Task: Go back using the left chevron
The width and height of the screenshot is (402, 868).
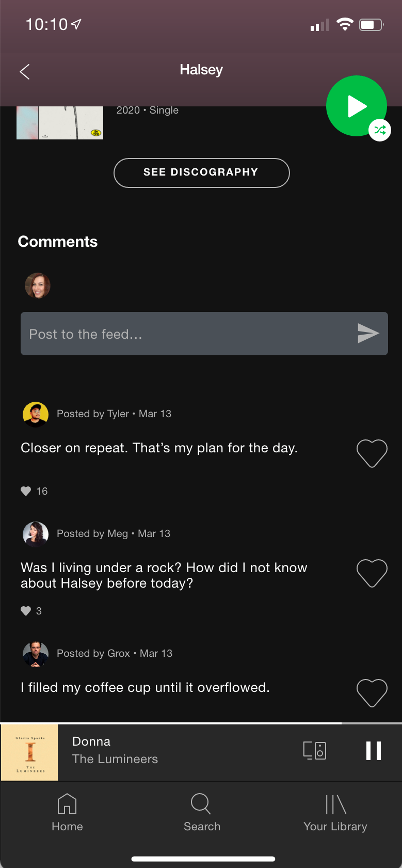Action: [x=24, y=72]
